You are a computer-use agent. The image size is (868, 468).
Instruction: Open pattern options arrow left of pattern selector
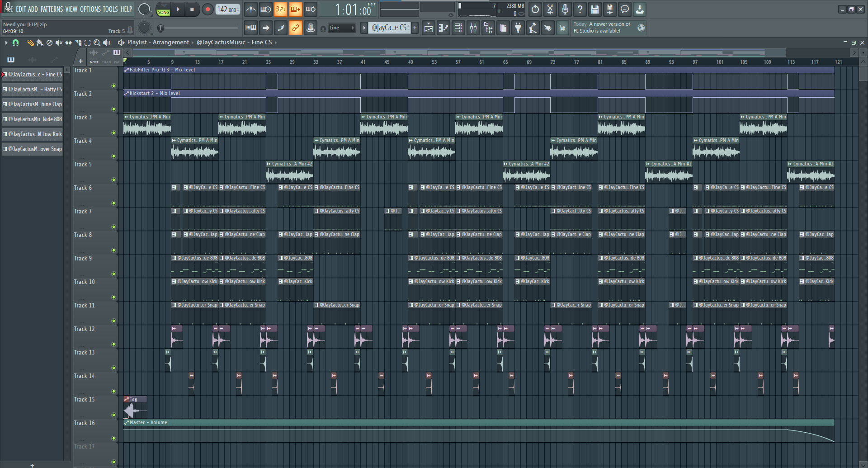coord(364,28)
